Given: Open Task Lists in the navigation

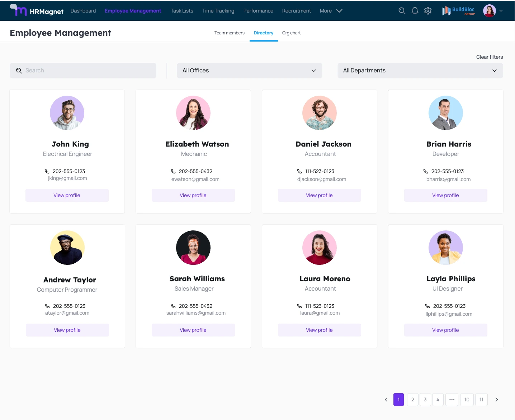Looking at the screenshot, I should 182,11.
